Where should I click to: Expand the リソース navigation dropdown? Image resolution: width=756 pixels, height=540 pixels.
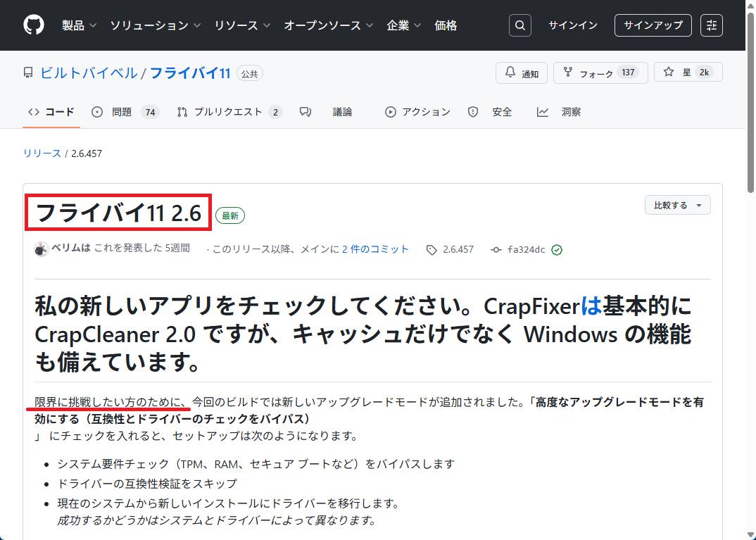pyautogui.click(x=243, y=25)
